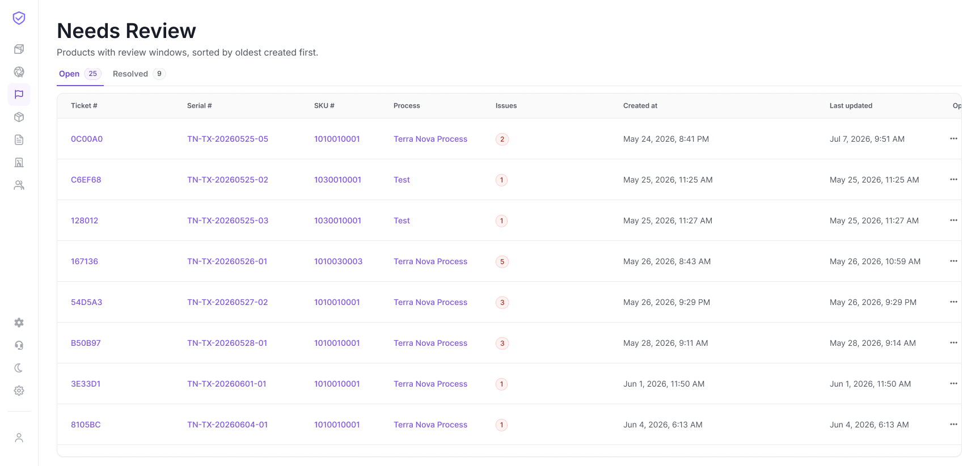Open serial TN-TX-20260527-02
The height and width of the screenshot is (466, 980).
point(227,302)
